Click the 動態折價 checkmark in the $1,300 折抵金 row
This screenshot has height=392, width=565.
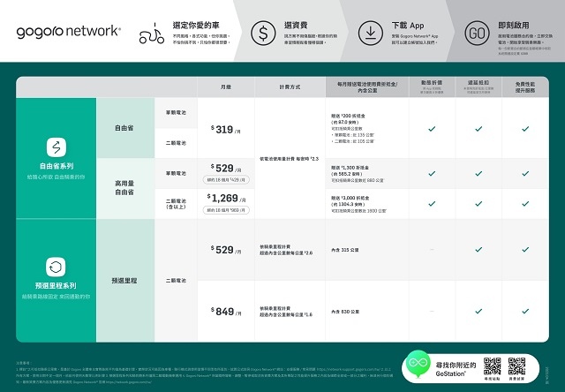point(432,174)
